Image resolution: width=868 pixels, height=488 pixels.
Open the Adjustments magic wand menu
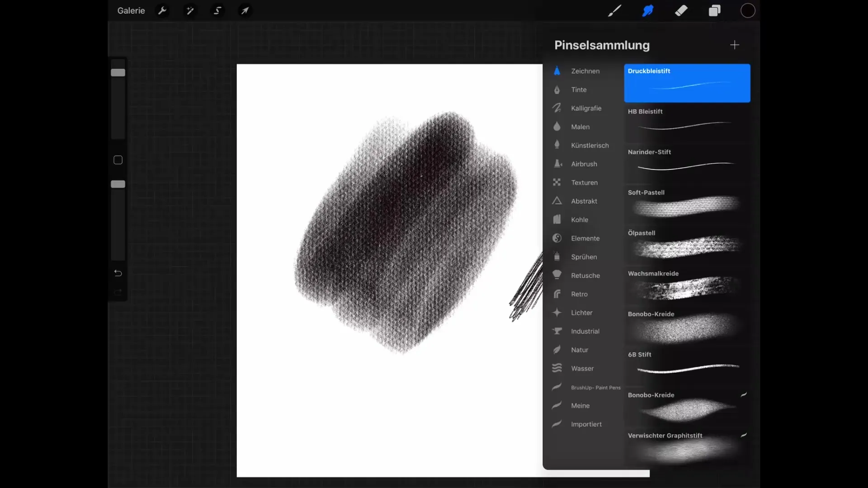tap(190, 10)
